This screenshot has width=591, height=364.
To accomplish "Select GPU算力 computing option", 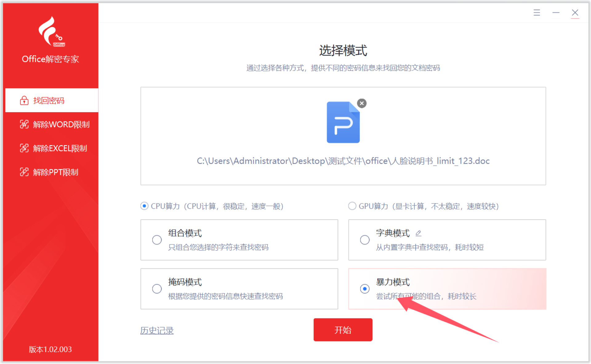I will pyautogui.click(x=352, y=206).
